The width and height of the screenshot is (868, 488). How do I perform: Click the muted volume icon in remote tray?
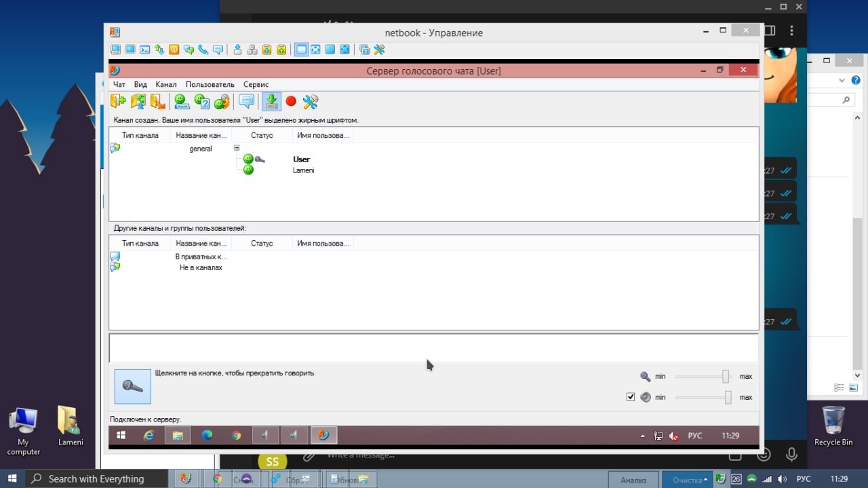click(673, 436)
